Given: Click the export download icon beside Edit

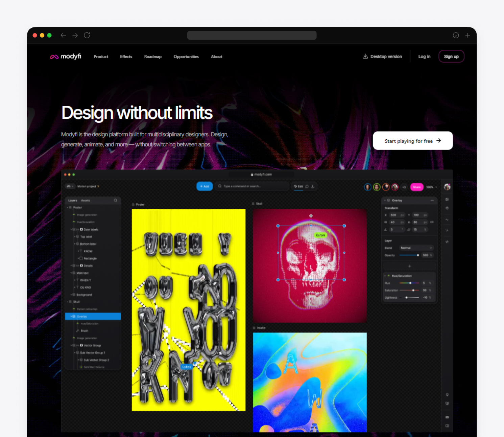Looking at the screenshot, I should click(x=313, y=186).
